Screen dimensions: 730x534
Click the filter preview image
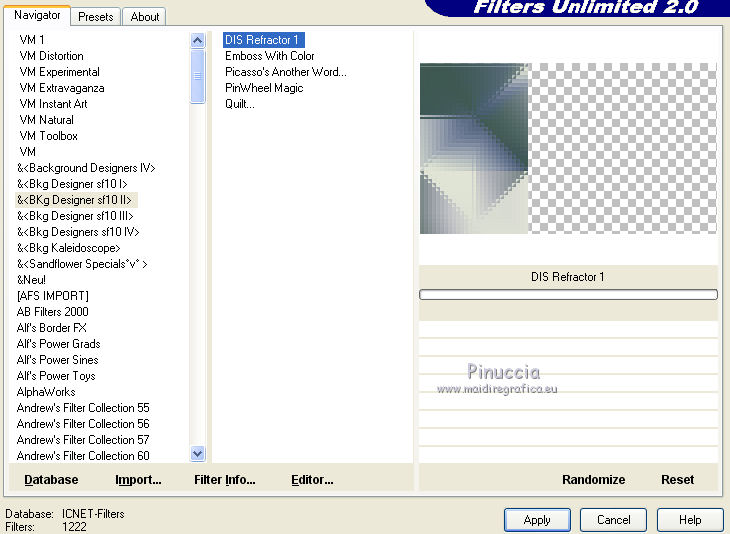[568, 149]
